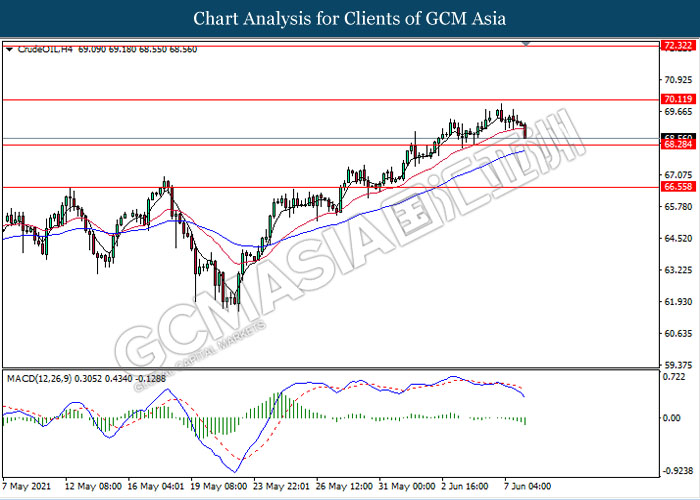This screenshot has height=500, width=700.
Task: Click the 16 May 04:01 time label
Action: click(156, 486)
